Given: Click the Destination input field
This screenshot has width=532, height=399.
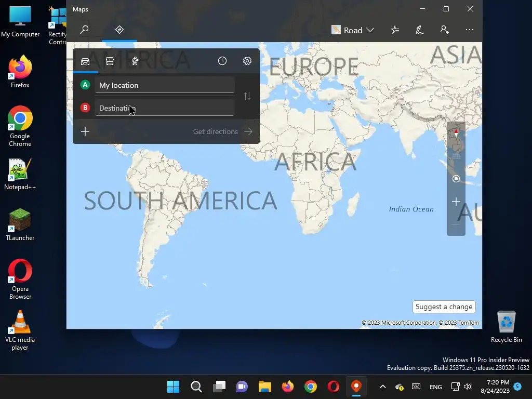Looking at the screenshot, I should point(165,108).
